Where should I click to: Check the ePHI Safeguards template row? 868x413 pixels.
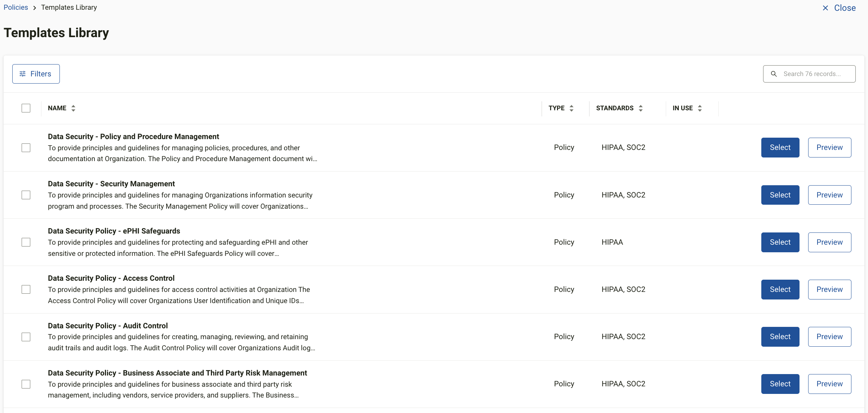(26, 242)
